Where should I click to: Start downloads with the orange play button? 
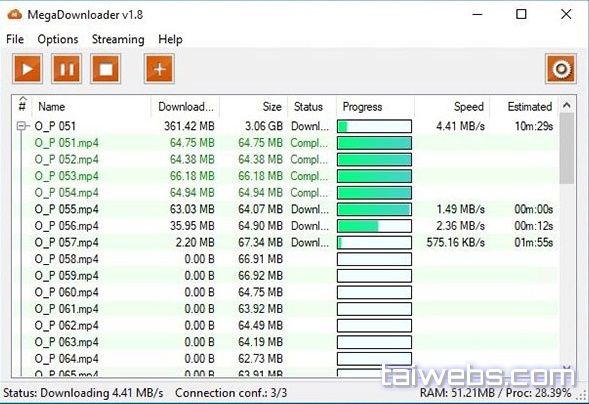pos(27,69)
